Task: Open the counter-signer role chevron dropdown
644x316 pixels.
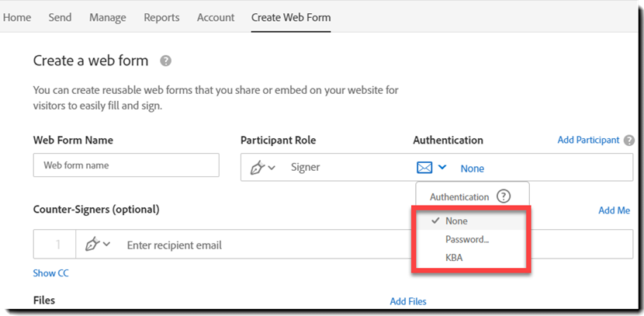Action: (x=106, y=245)
